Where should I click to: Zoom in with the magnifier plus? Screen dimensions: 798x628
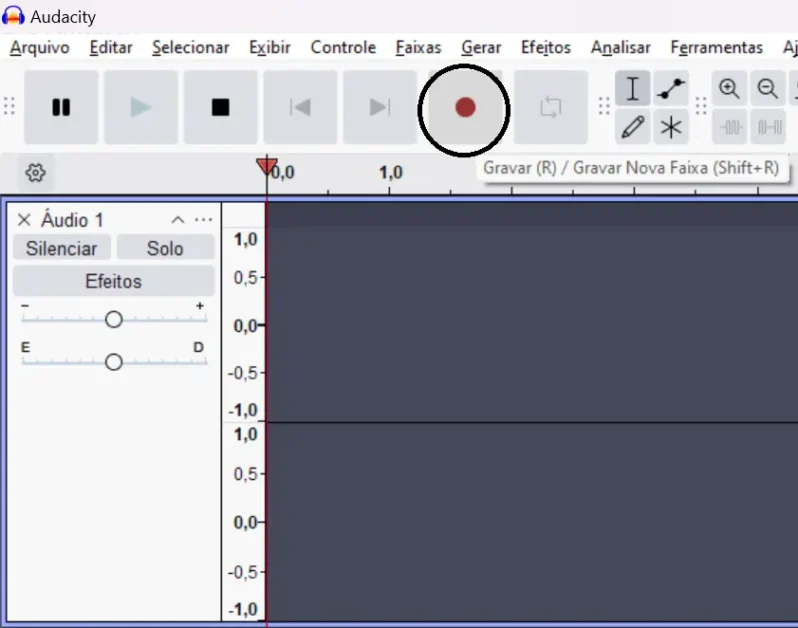coord(729,89)
